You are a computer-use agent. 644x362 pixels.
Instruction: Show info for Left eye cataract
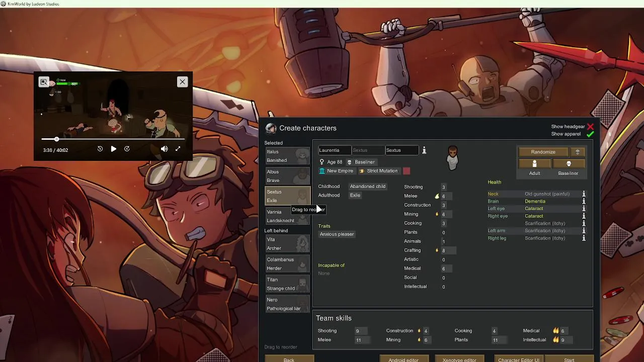click(x=584, y=209)
